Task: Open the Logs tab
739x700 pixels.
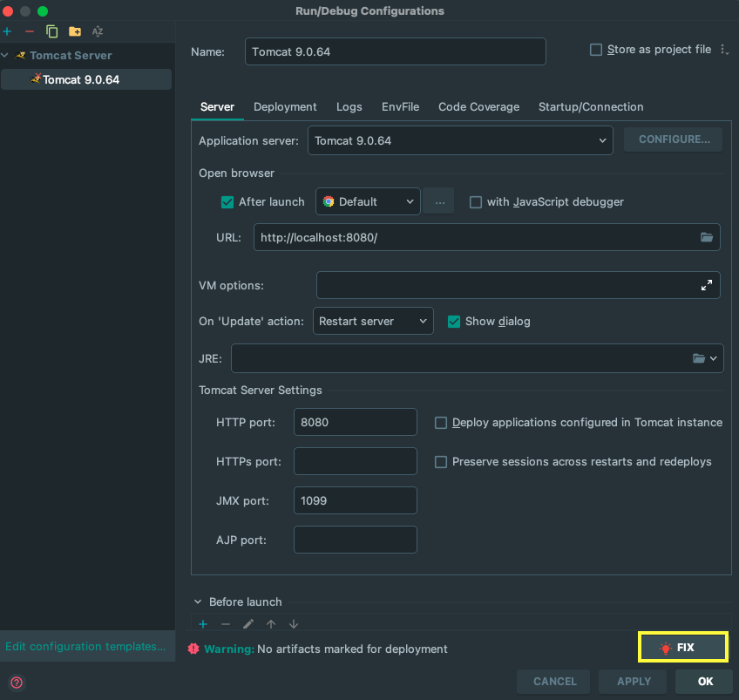Action: [349, 107]
